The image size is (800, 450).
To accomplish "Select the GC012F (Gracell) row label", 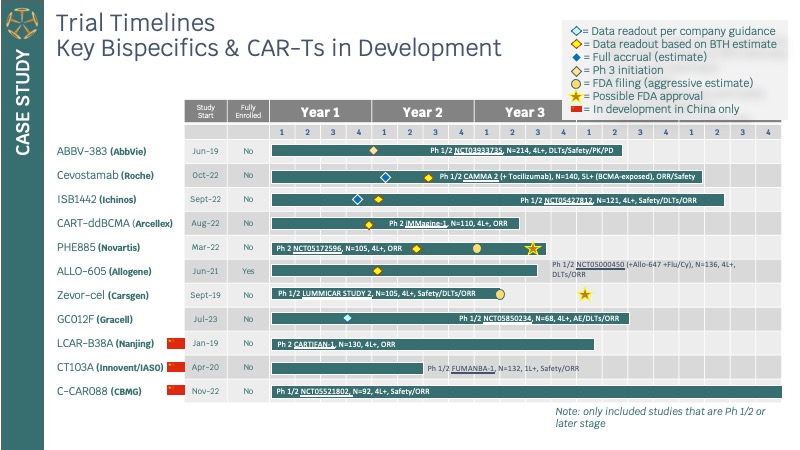I will (x=95, y=319).
